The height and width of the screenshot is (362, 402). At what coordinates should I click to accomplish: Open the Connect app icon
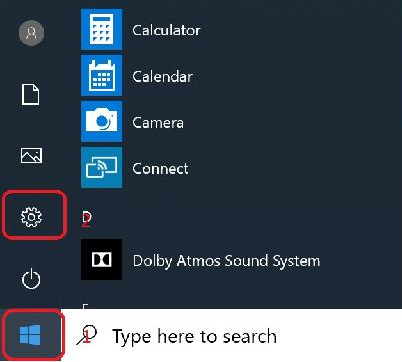pos(101,168)
